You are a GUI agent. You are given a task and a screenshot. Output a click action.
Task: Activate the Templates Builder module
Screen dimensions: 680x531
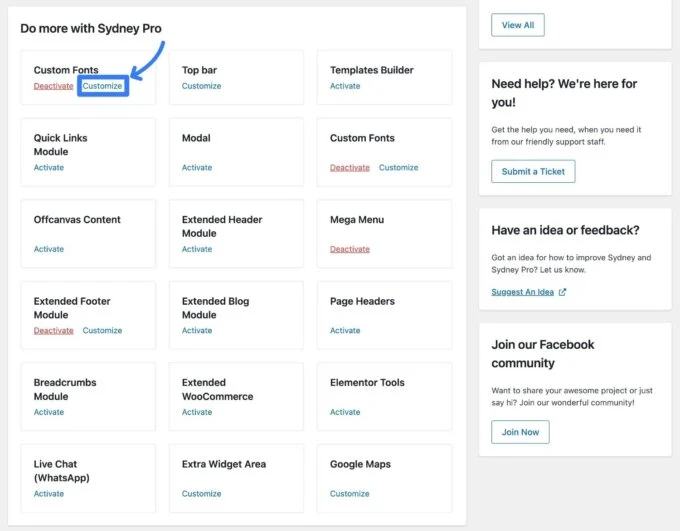pyautogui.click(x=345, y=86)
